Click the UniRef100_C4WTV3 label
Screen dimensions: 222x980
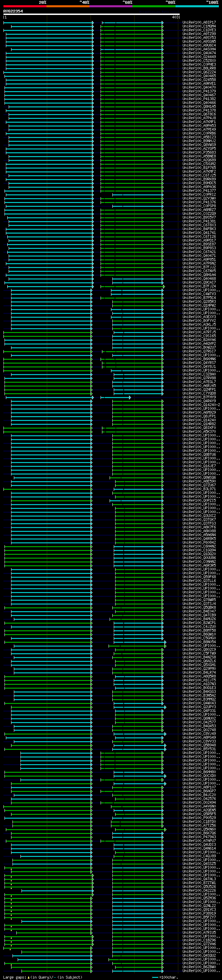[x=199, y=294]
